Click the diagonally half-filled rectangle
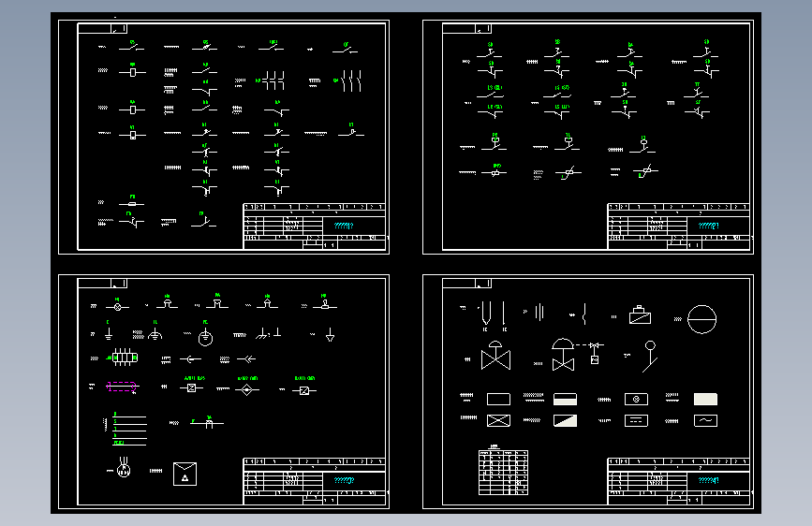This screenshot has width=812, height=526. pos(565,420)
